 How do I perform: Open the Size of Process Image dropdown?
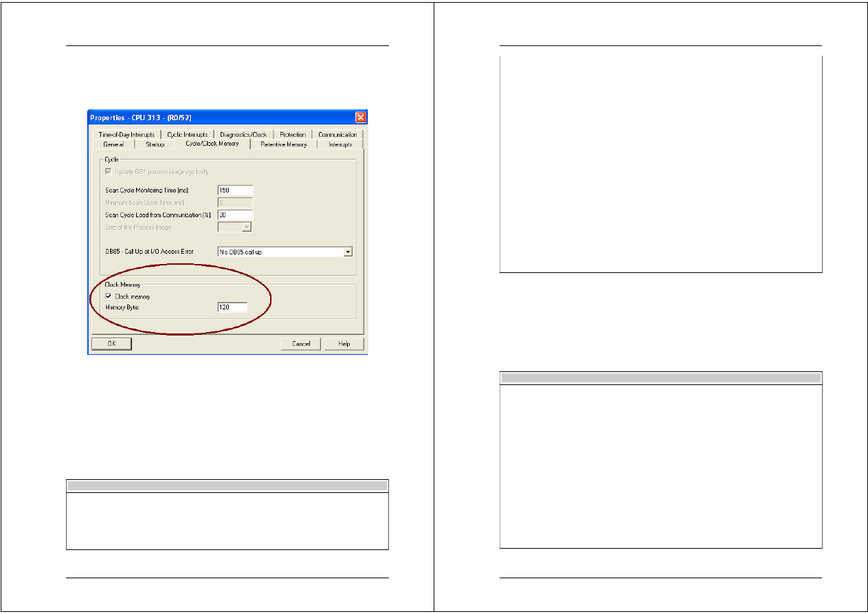pos(246,228)
